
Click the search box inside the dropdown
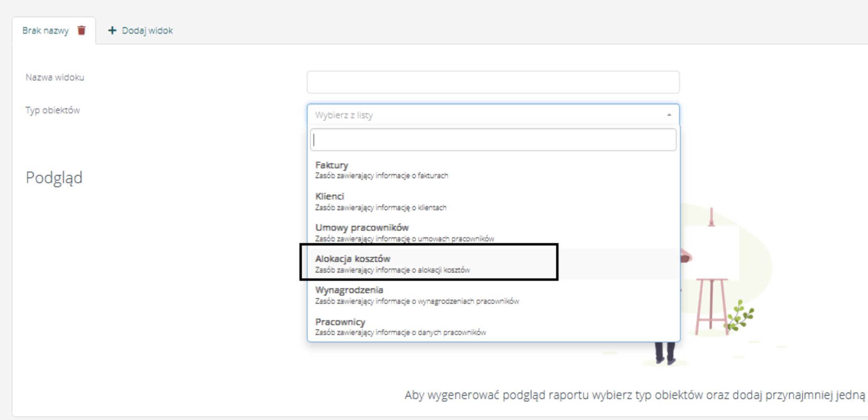[493, 140]
